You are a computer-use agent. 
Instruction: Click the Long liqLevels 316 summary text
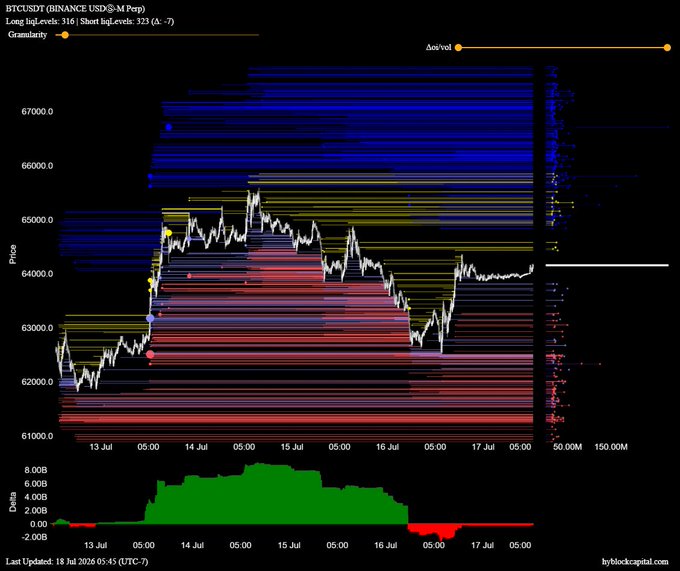pos(40,21)
